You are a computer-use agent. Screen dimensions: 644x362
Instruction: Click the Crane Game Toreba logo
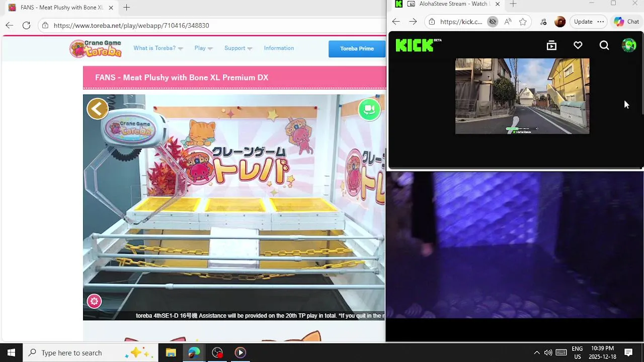click(96, 48)
